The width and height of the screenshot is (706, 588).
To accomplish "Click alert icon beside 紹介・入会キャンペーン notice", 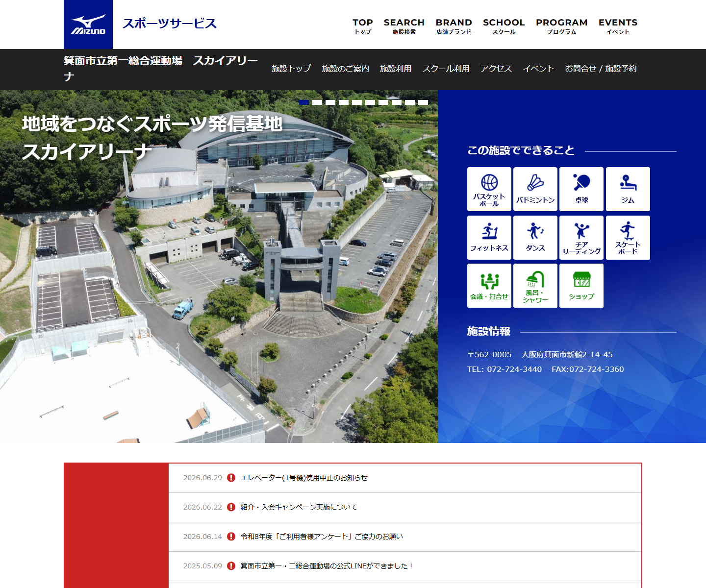I will (231, 507).
